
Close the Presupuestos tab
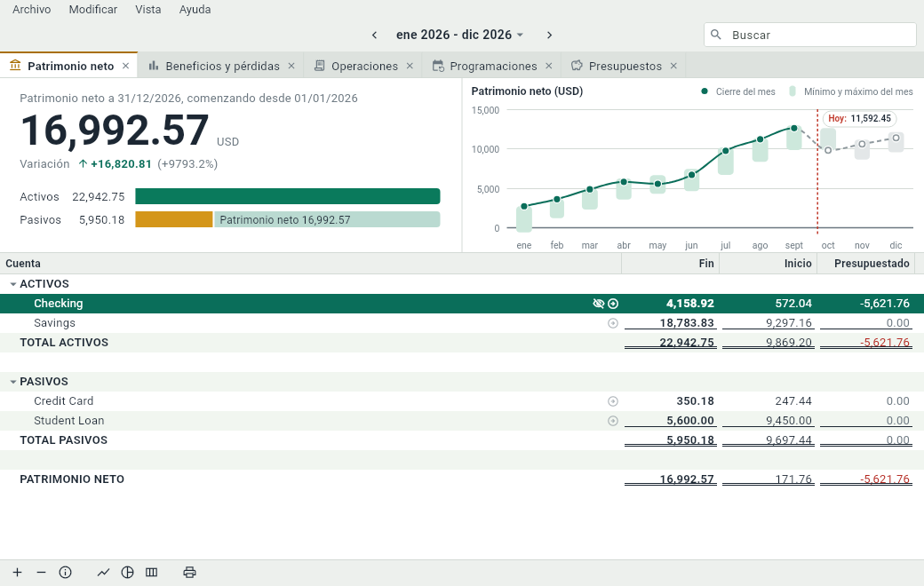click(x=673, y=66)
